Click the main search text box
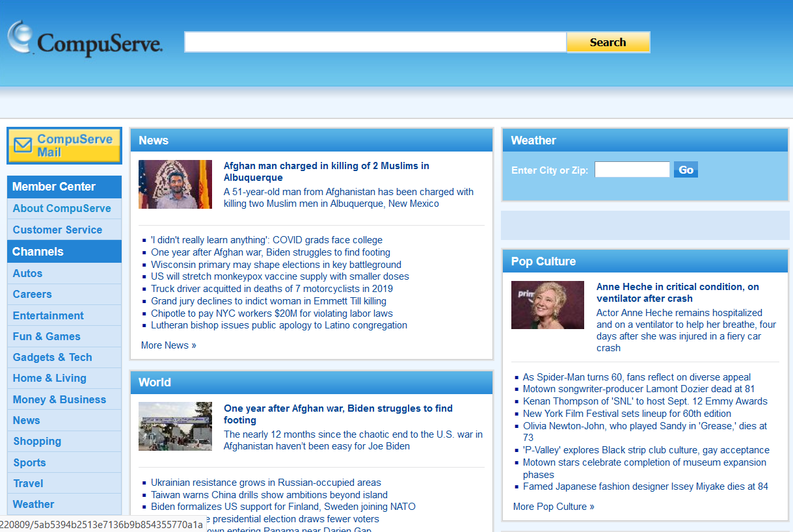Image resolution: width=793 pixels, height=532 pixels. click(375, 41)
